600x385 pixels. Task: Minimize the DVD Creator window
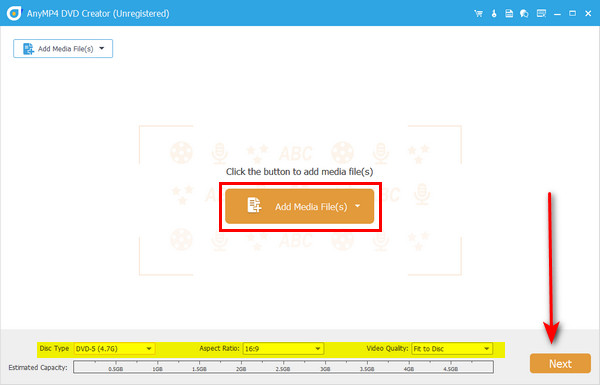tap(557, 14)
